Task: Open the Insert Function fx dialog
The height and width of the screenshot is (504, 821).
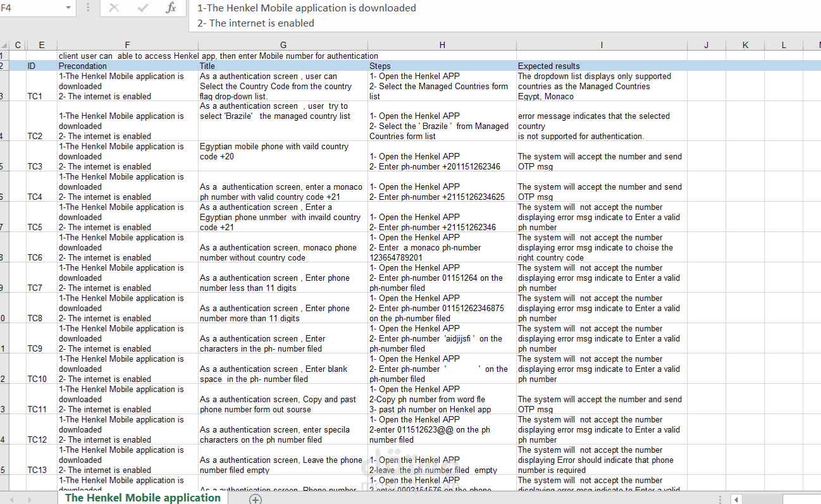Action: click(171, 8)
